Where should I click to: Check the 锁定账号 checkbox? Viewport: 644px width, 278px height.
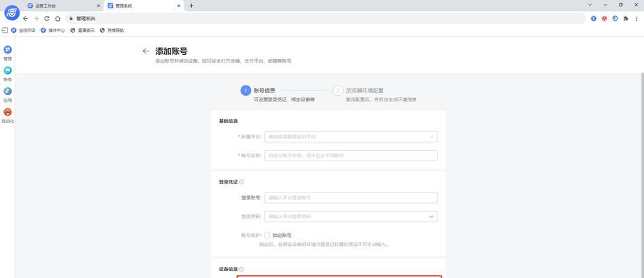(267, 236)
